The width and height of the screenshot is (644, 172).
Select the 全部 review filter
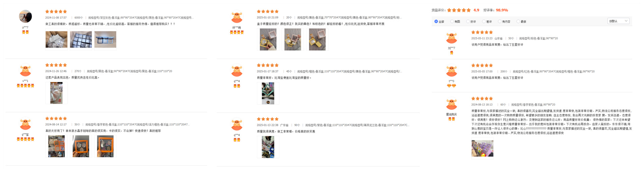pos(439,21)
